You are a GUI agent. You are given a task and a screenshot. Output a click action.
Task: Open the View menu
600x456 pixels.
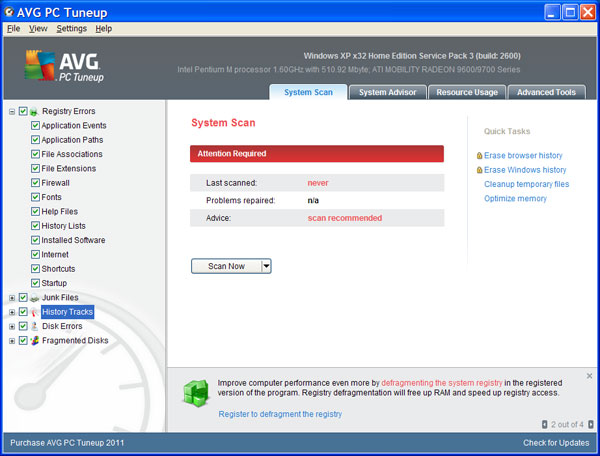[x=38, y=29]
